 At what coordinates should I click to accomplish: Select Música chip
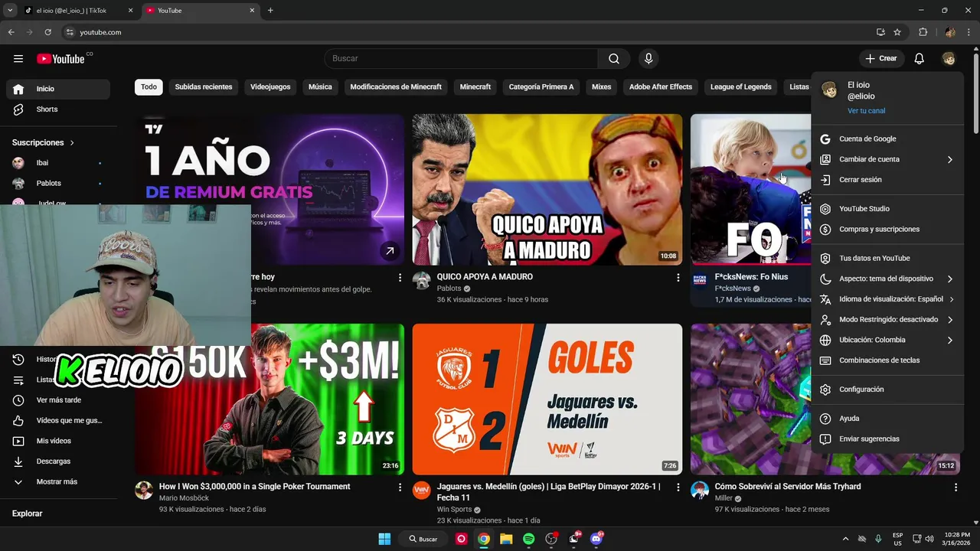point(320,87)
